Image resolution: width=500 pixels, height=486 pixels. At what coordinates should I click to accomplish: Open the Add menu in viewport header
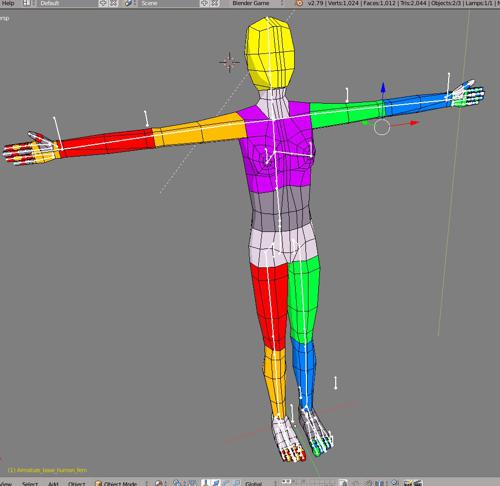click(53, 483)
